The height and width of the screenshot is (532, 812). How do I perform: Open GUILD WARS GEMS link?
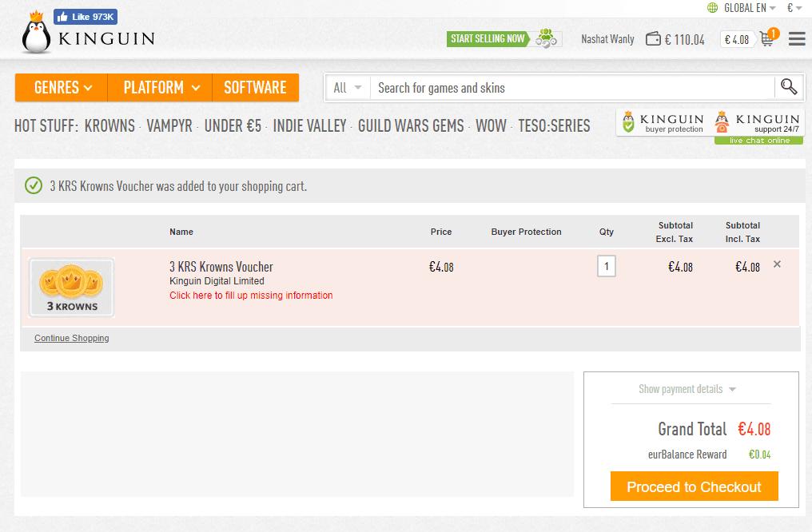tap(411, 125)
